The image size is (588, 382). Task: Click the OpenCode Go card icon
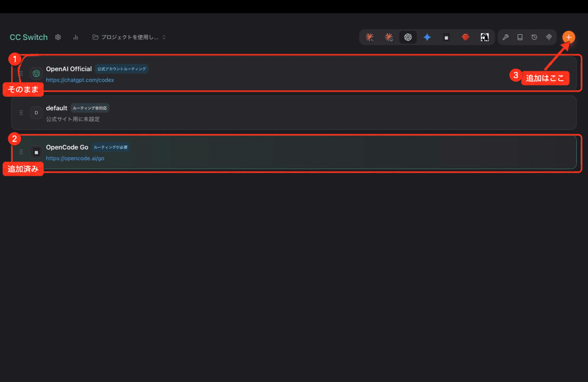click(x=36, y=152)
